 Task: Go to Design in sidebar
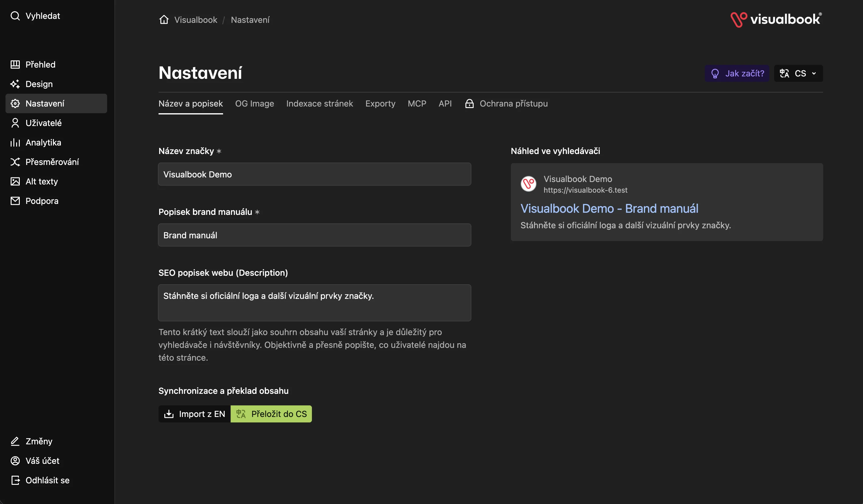pyautogui.click(x=56, y=84)
